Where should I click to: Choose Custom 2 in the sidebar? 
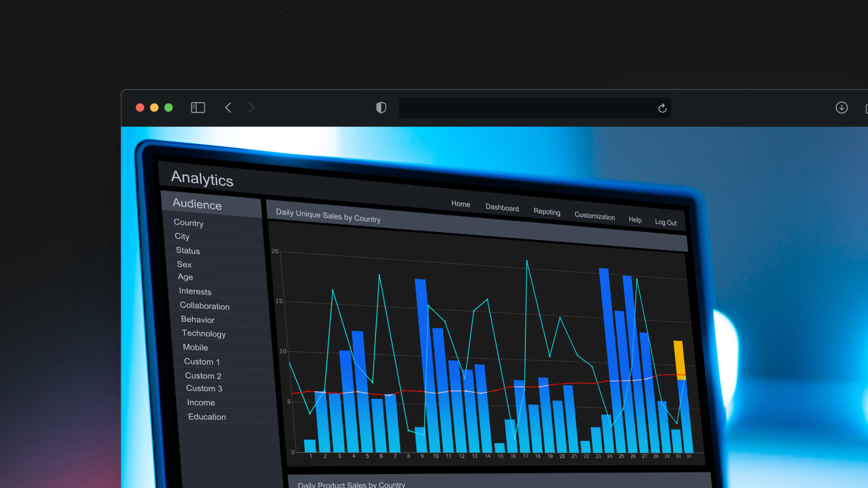tap(203, 376)
